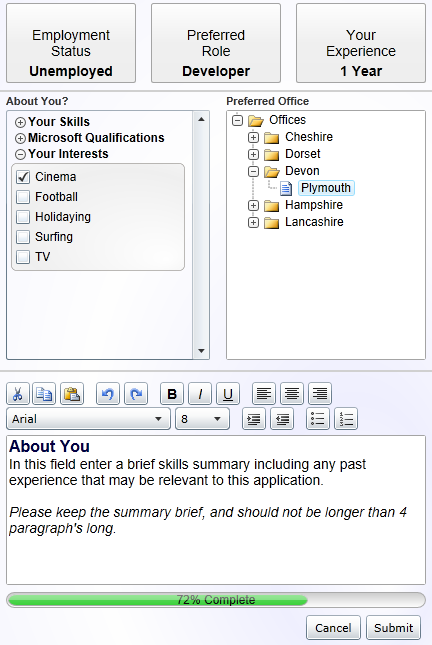Undo the last edit

click(x=108, y=394)
